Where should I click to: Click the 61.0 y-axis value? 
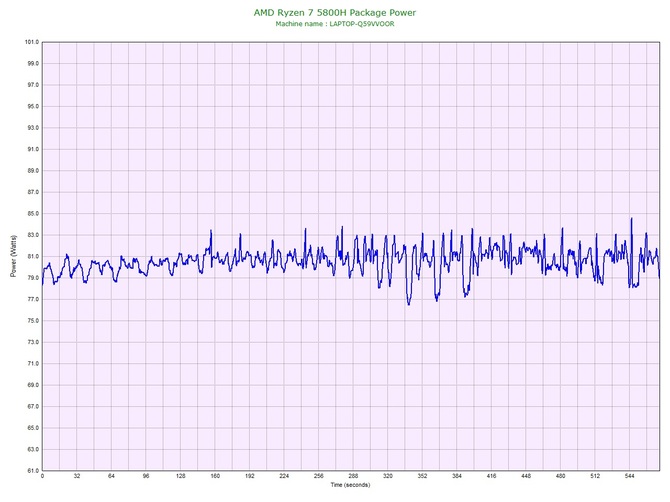(32, 471)
